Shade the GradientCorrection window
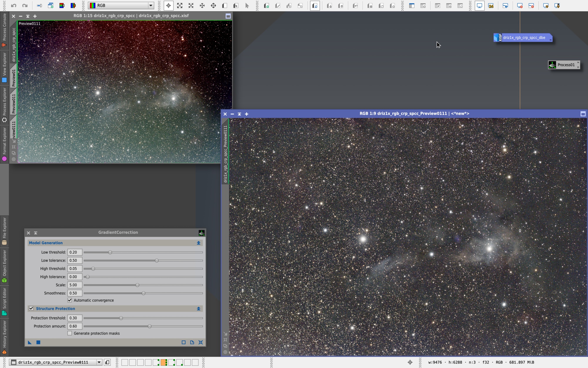588x368 pixels. tap(36, 233)
